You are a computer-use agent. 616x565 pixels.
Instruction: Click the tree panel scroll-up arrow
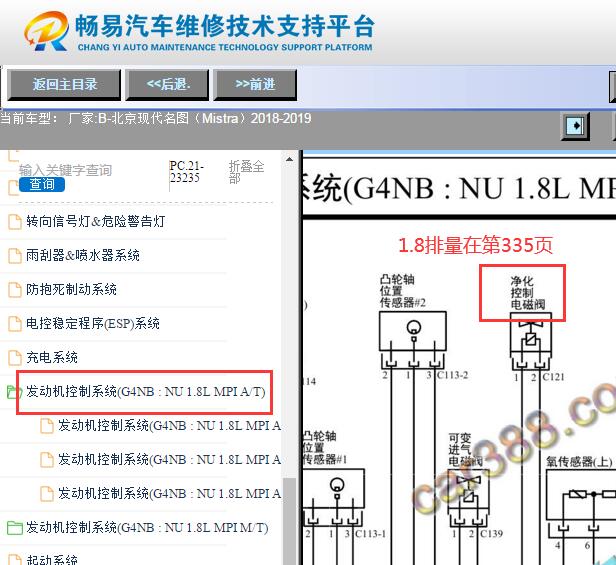click(290, 160)
